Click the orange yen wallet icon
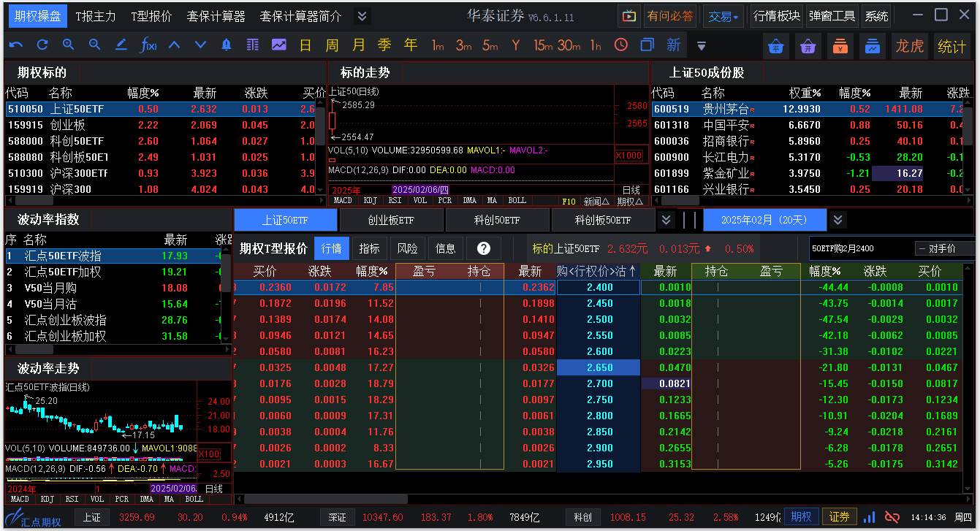The width and height of the screenshot is (980, 531). pyautogui.click(x=840, y=46)
